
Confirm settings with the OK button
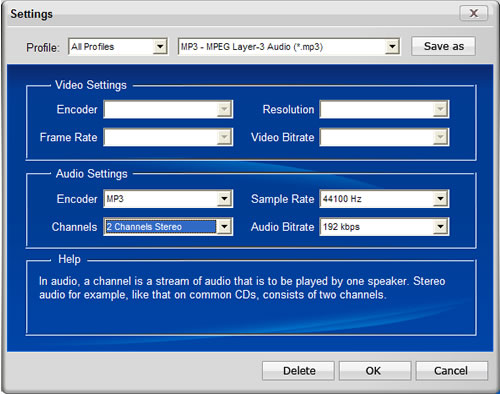(375, 371)
